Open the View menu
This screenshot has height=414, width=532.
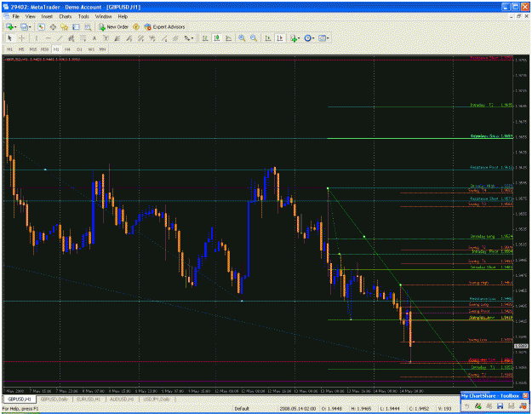(30, 16)
